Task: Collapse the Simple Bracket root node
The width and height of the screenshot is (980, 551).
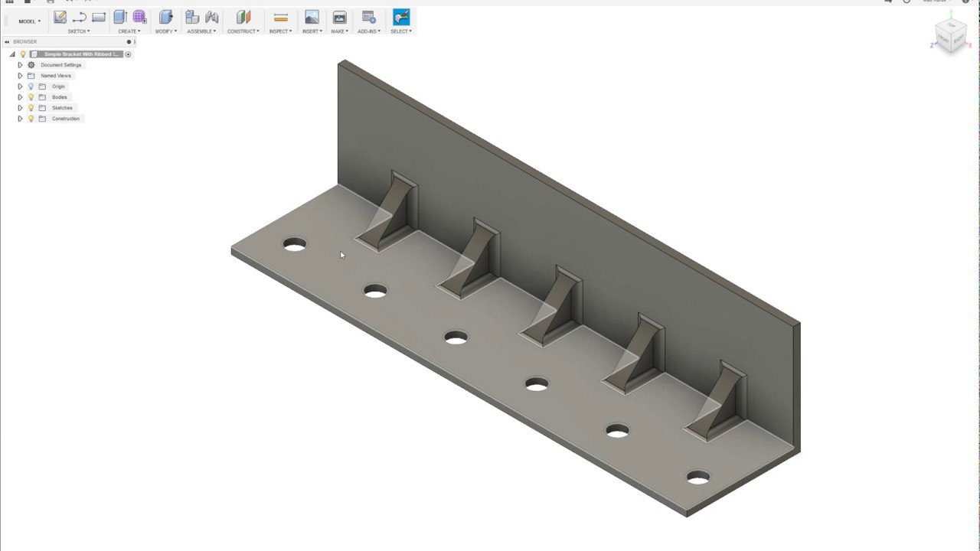Action: [12, 54]
